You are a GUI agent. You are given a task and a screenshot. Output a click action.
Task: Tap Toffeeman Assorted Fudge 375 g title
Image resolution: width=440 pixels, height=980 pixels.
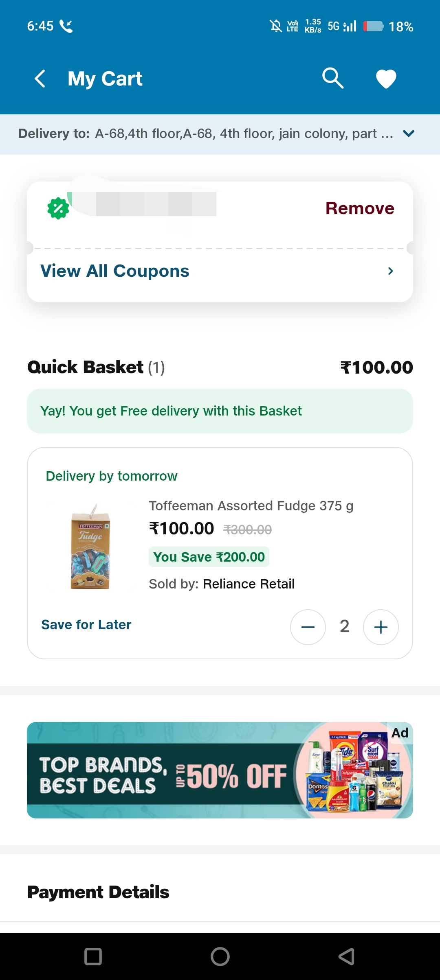pos(251,506)
